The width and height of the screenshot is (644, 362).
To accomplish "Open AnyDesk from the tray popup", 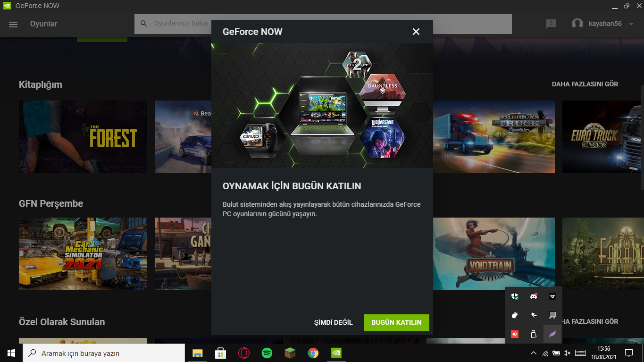I will (515, 334).
